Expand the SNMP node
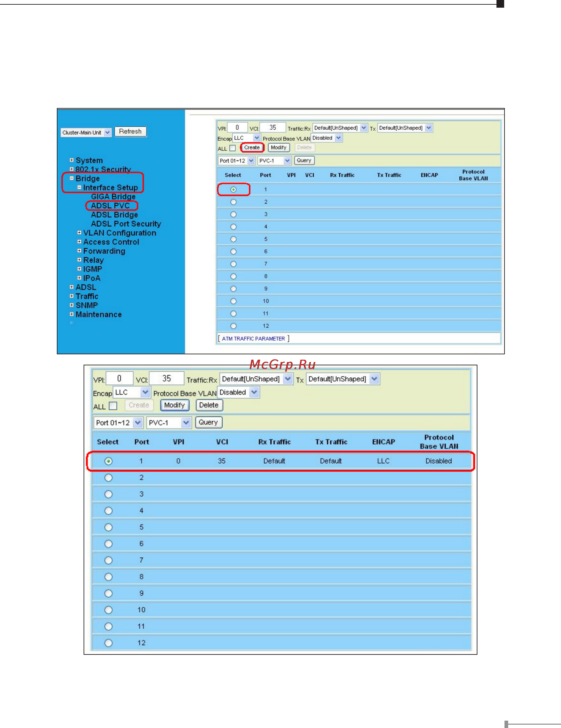The width and height of the screenshot is (561, 728). coord(72,305)
